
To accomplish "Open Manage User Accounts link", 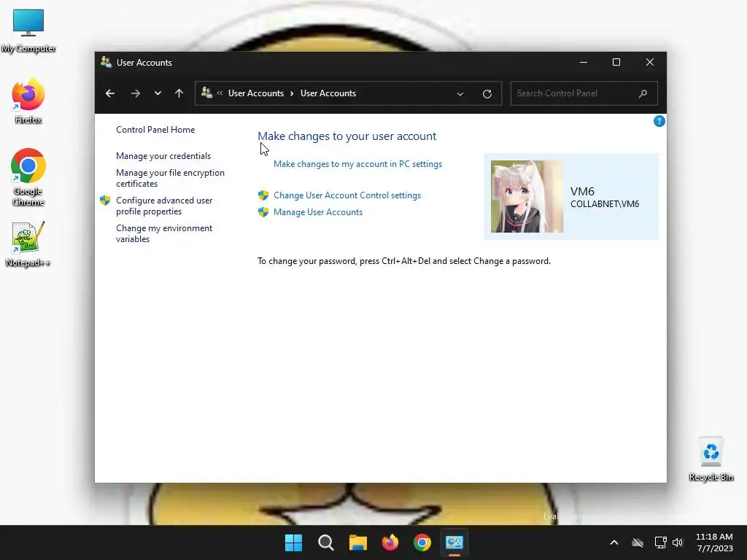I will tap(318, 212).
